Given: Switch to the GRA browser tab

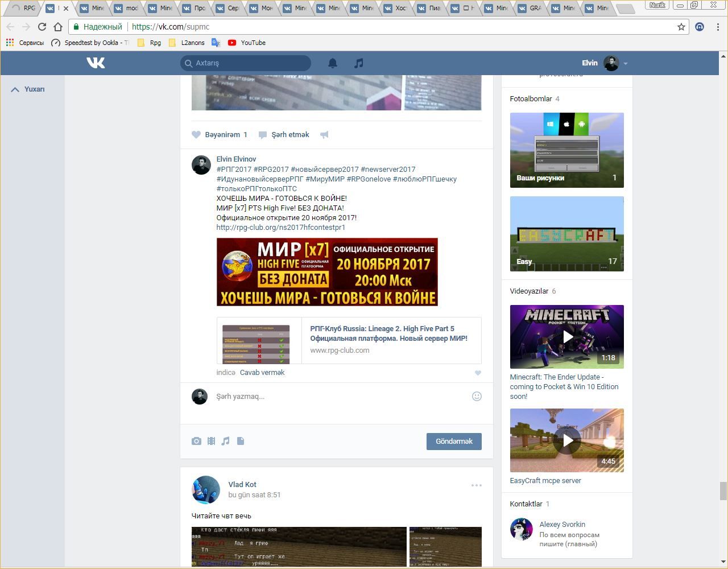Looking at the screenshot, I should pyautogui.click(x=529, y=8).
